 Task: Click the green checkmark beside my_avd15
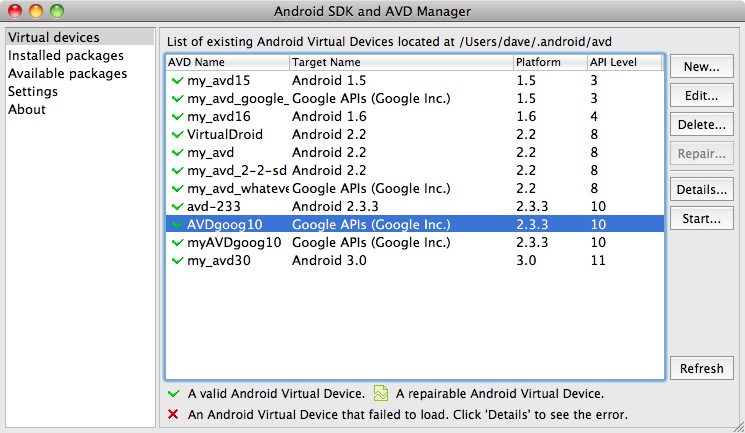coord(177,81)
